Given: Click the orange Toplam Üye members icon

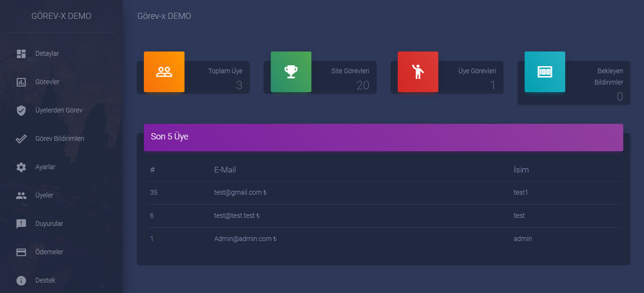Looking at the screenshot, I should pyautogui.click(x=164, y=72).
